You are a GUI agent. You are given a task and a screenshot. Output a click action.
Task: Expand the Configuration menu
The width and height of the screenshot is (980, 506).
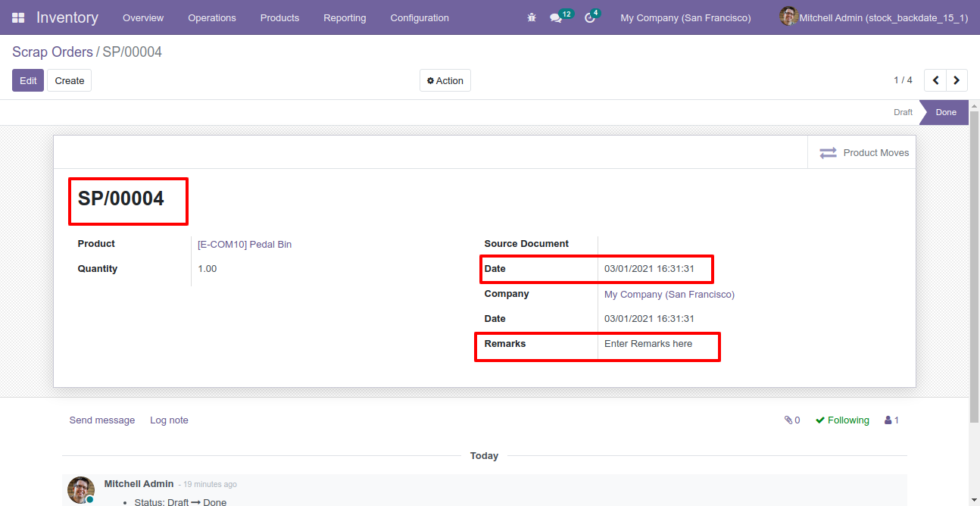coord(420,17)
